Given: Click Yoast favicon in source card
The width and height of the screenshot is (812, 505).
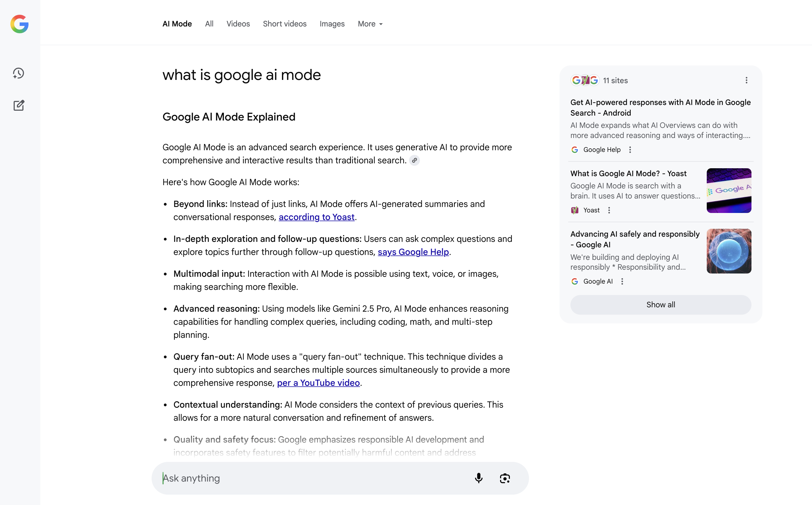Looking at the screenshot, I should [x=575, y=210].
